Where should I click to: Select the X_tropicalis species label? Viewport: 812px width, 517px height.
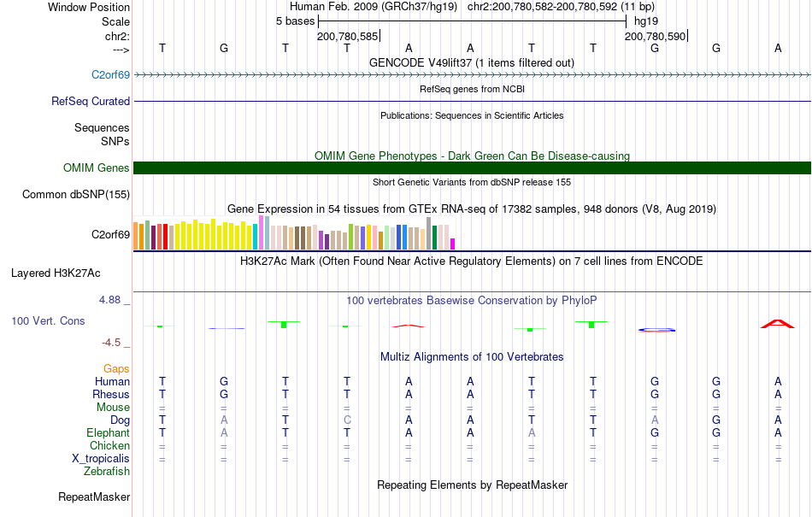click(x=101, y=459)
